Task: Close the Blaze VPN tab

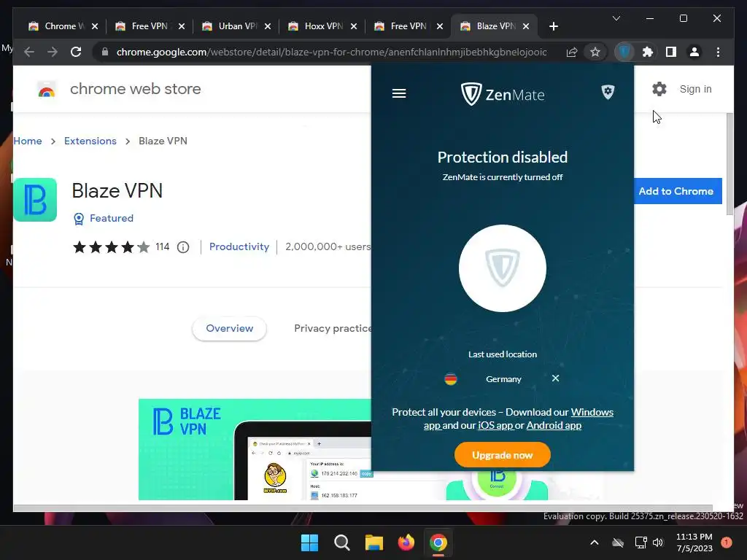Action: (x=526, y=26)
